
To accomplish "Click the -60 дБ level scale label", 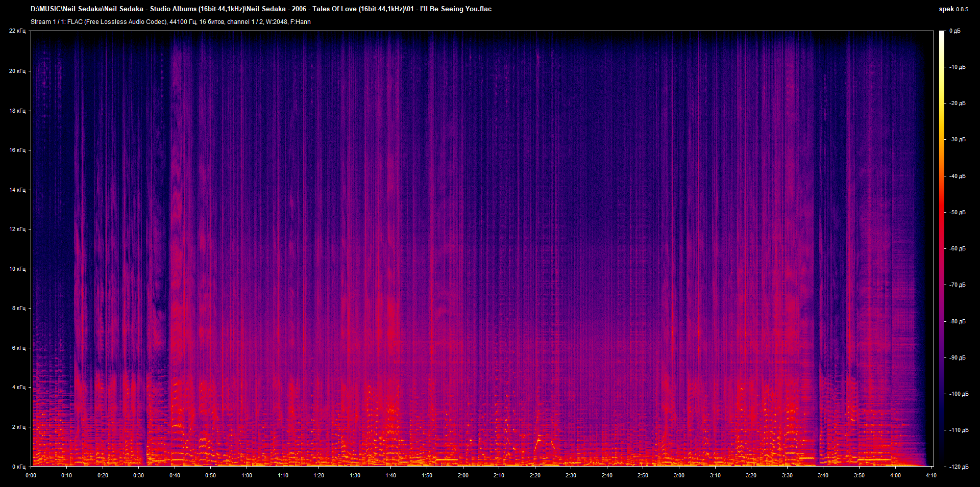I will (x=958, y=248).
